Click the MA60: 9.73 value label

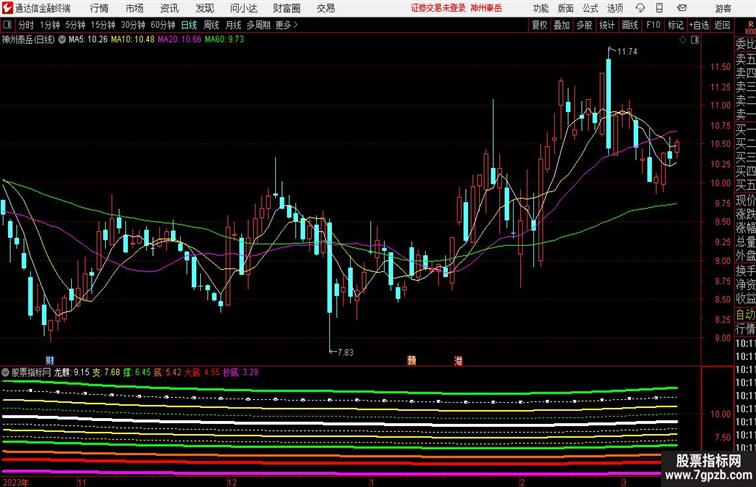coord(224,40)
